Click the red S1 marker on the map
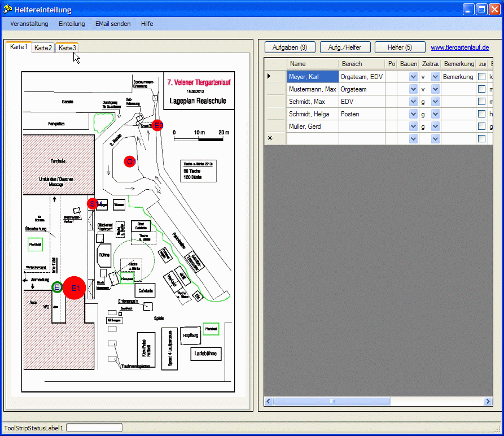The image size is (504, 436). [93, 203]
